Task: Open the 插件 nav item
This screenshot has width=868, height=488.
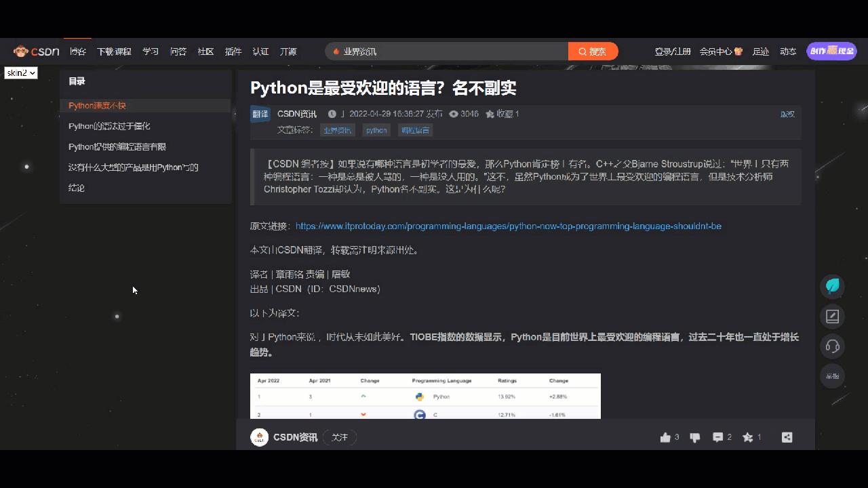Action: (233, 52)
